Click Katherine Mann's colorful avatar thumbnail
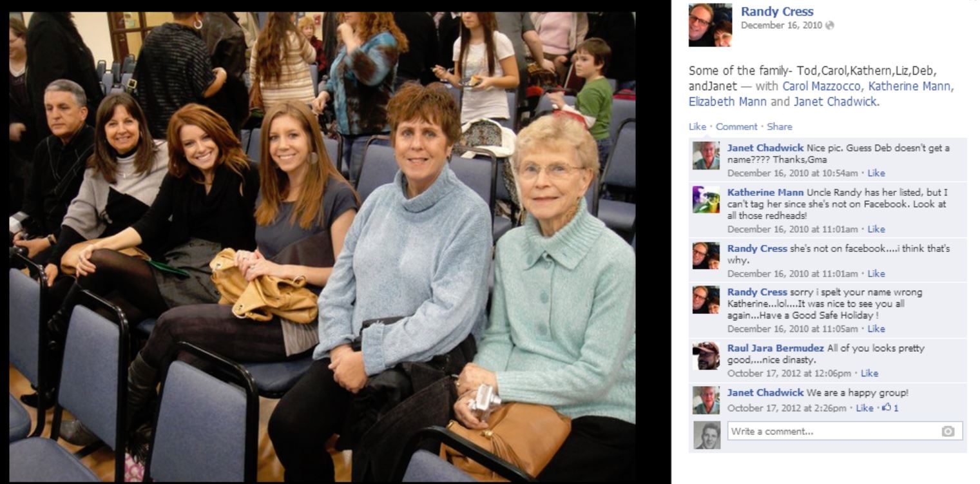This screenshot has width=980, height=484. (x=706, y=200)
